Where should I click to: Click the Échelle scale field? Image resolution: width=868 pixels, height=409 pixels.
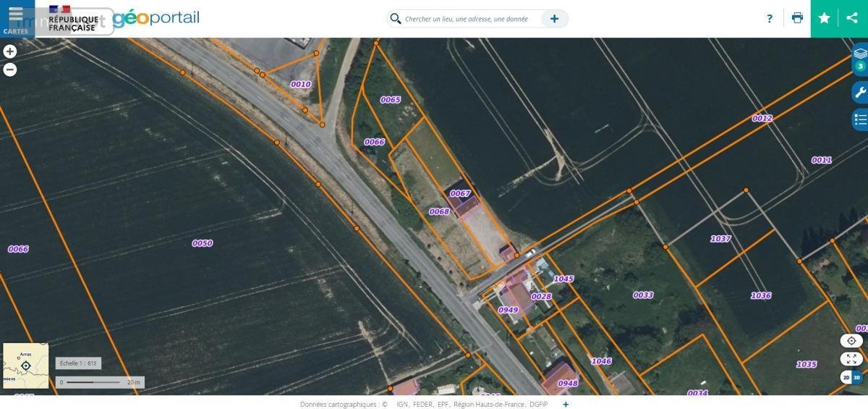(x=78, y=363)
